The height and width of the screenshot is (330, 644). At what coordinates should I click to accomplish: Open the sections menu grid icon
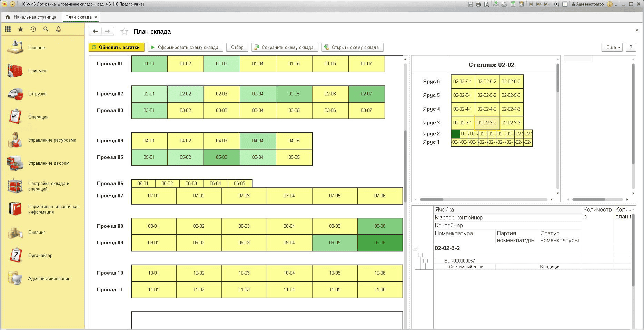pyautogui.click(x=8, y=29)
